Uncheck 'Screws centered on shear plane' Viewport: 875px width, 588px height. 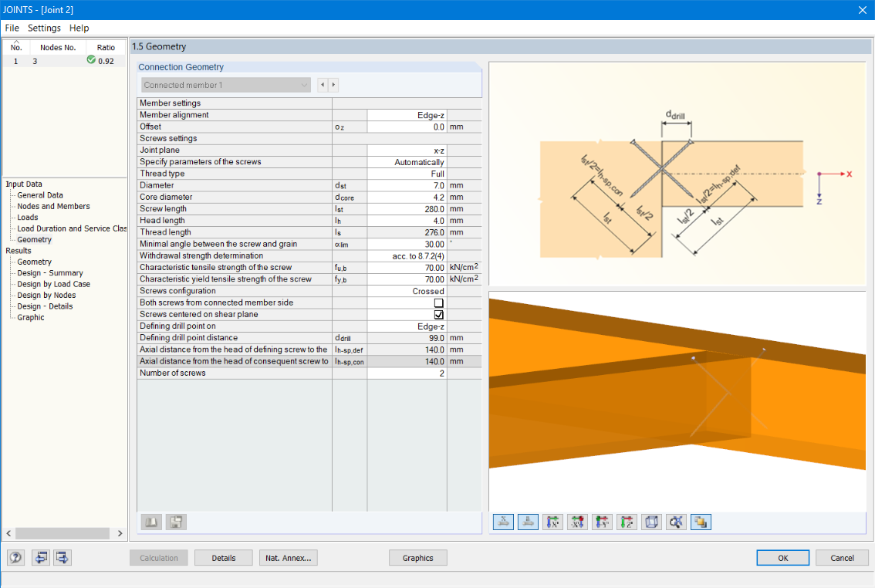438,315
